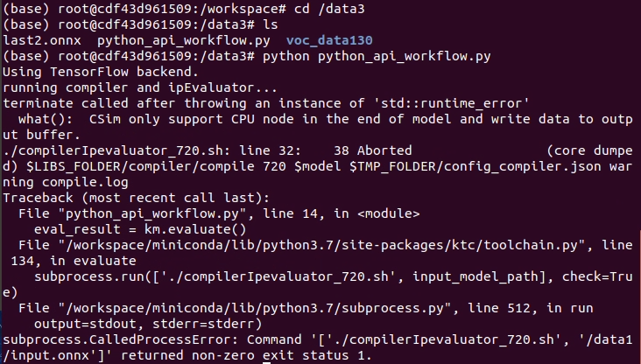Click the 'cd /data3' command text
The height and width of the screenshot is (364, 641).
point(329,9)
